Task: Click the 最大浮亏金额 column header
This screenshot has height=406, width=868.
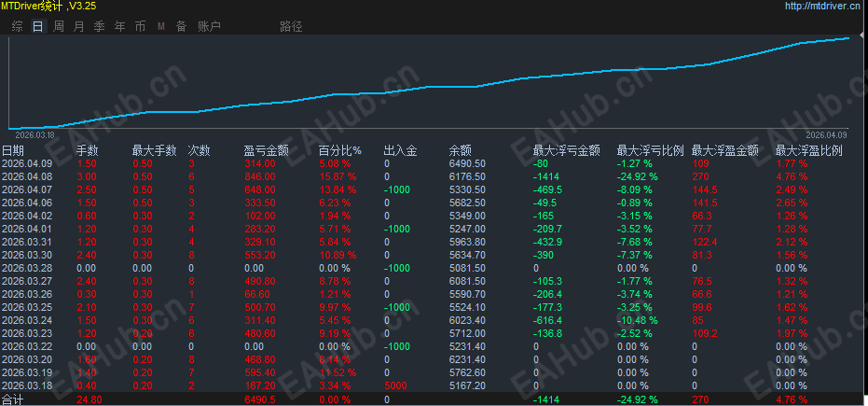Action: pyautogui.click(x=566, y=150)
